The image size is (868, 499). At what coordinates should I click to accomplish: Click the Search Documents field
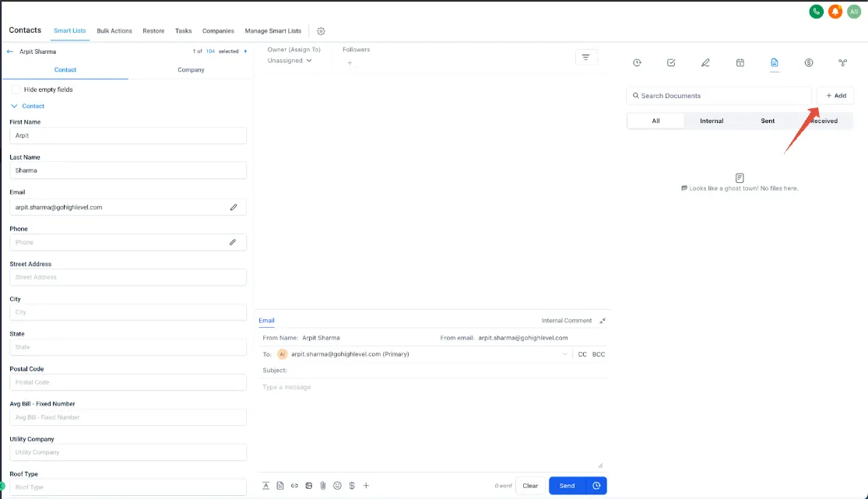pos(719,96)
